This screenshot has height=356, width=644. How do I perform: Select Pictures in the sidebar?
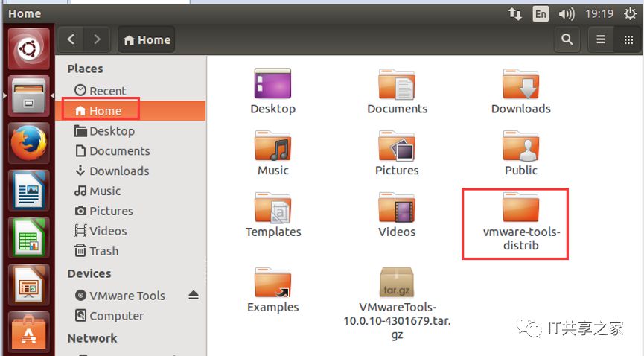coord(130,211)
